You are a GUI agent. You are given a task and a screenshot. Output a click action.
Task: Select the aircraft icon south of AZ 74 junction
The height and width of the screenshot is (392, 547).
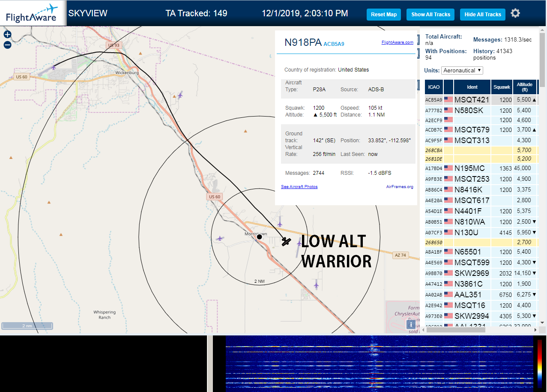pos(316,284)
